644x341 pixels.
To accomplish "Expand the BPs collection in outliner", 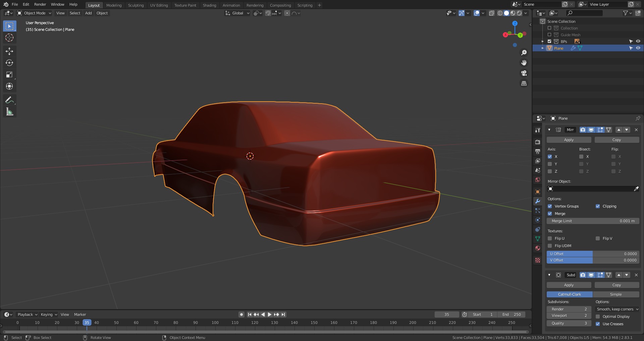I will (x=543, y=42).
